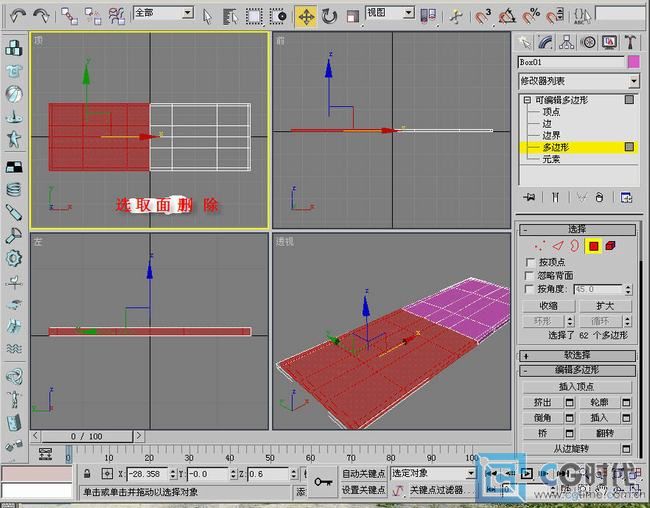
Task: Choose the Select Object arrow tool
Action: tap(207, 17)
